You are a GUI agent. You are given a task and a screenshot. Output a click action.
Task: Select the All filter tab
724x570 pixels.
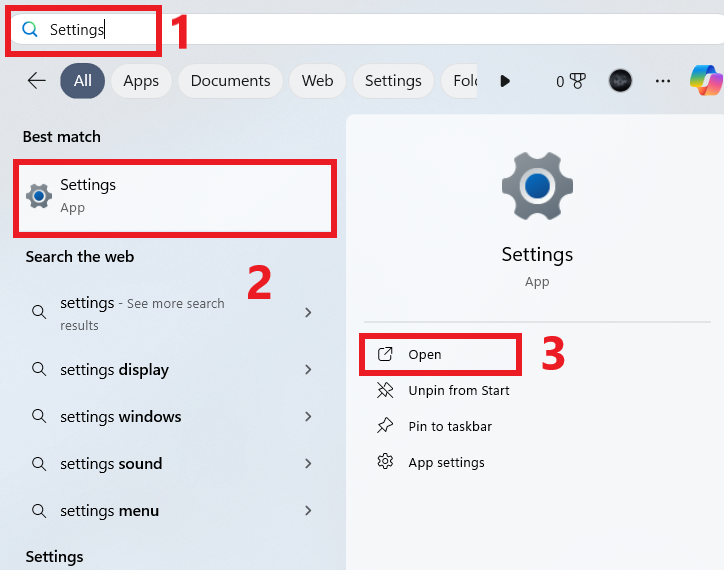(x=83, y=81)
